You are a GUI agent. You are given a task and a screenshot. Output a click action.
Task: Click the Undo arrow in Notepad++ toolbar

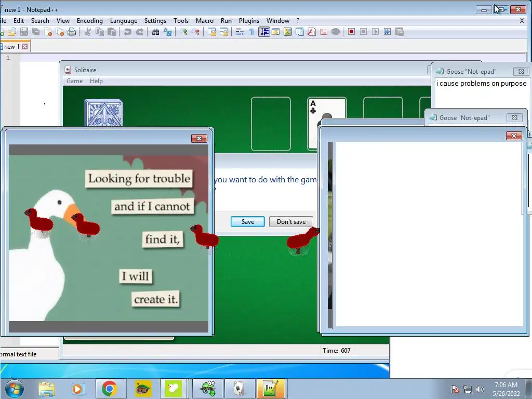click(x=128, y=32)
